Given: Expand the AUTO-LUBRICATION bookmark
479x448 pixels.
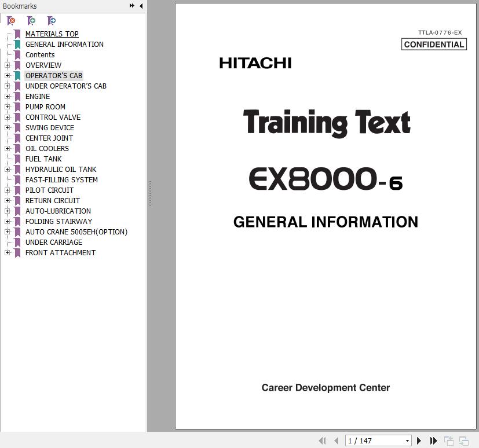Looking at the screenshot, I should (x=7, y=211).
